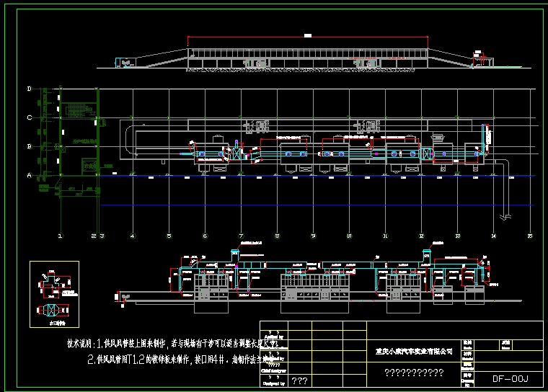Select the green staircase symbol in the left building
Viewport: 548px width, 392px height.
point(74,110)
